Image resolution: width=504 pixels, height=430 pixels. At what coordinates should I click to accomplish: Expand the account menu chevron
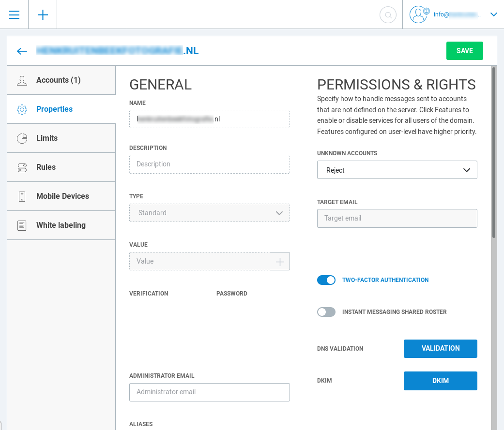[493, 15]
